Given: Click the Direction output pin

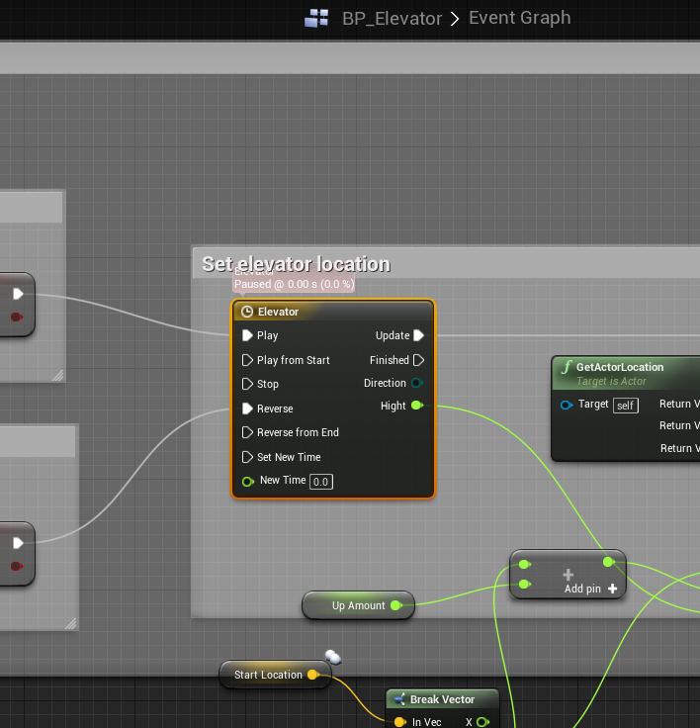Looking at the screenshot, I should tap(416, 383).
